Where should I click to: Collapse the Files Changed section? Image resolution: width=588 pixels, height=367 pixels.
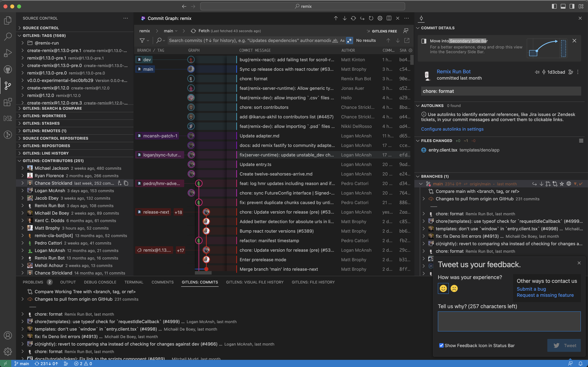[418, 140]
